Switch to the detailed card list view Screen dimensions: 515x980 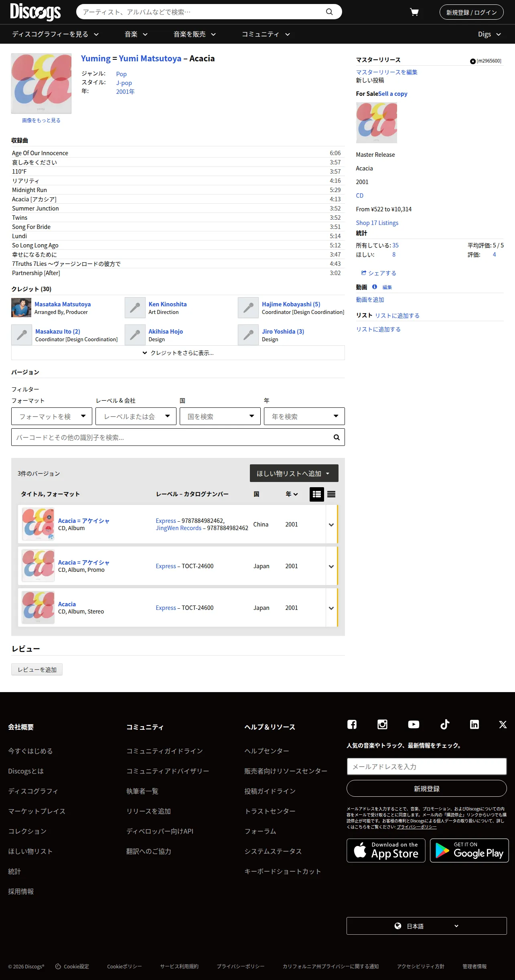pos(317,494)
